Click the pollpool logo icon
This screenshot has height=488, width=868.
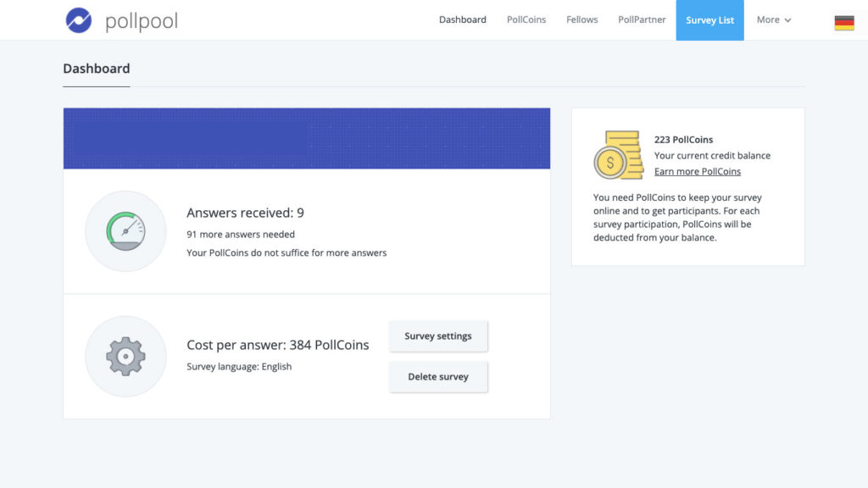point(79,20)
